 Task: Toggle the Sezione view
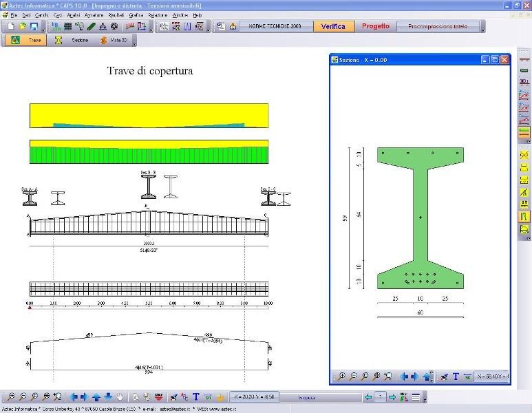(x=72, y=40)
